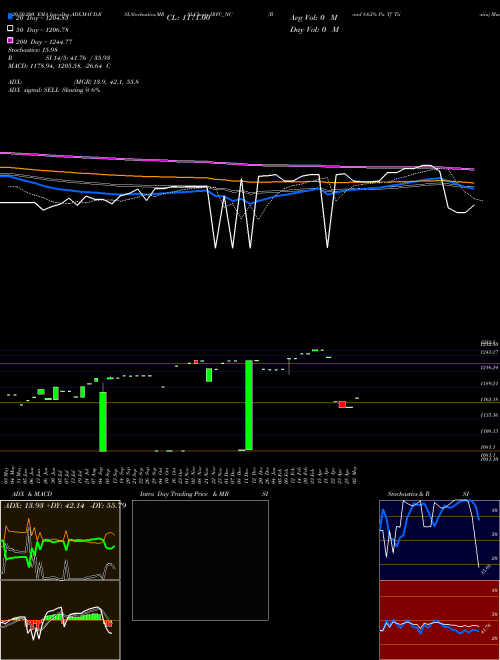The image size is (500, 660).
Task: Click the small red candle near November
Action: point(196,362)
